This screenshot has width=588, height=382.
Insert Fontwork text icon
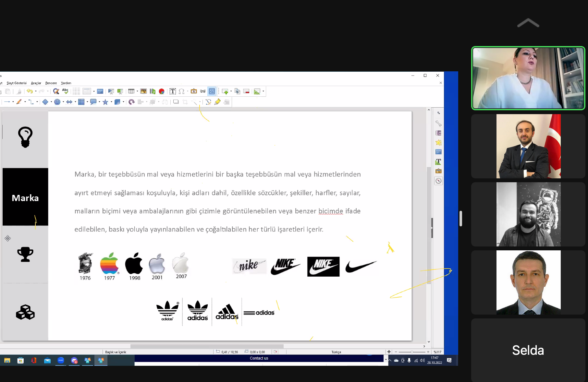(194, 91)
